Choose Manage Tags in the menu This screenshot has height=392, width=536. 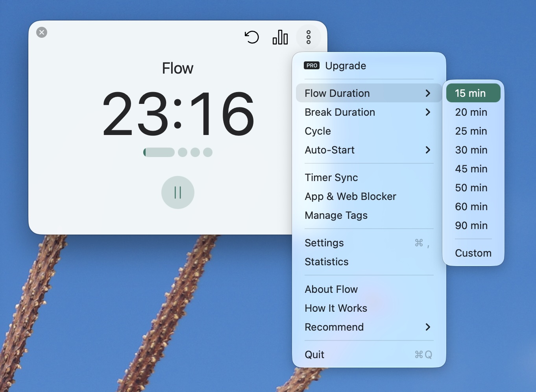(369, 215)
